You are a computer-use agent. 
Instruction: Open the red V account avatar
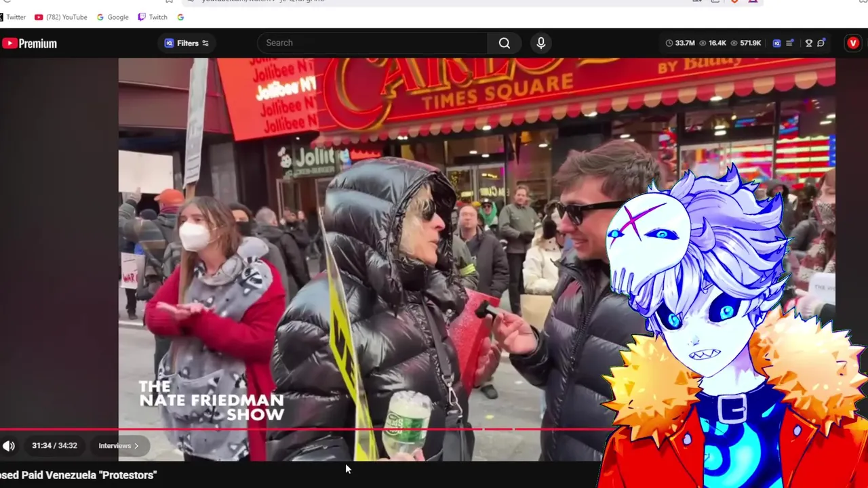(853, 43)
